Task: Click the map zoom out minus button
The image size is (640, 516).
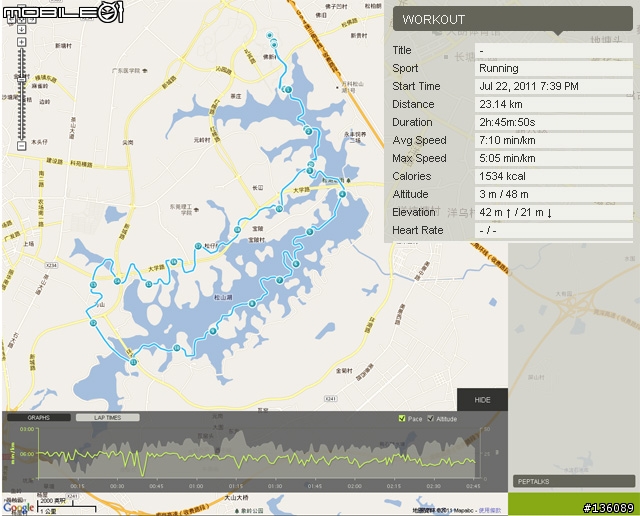Action: (22, 146)
